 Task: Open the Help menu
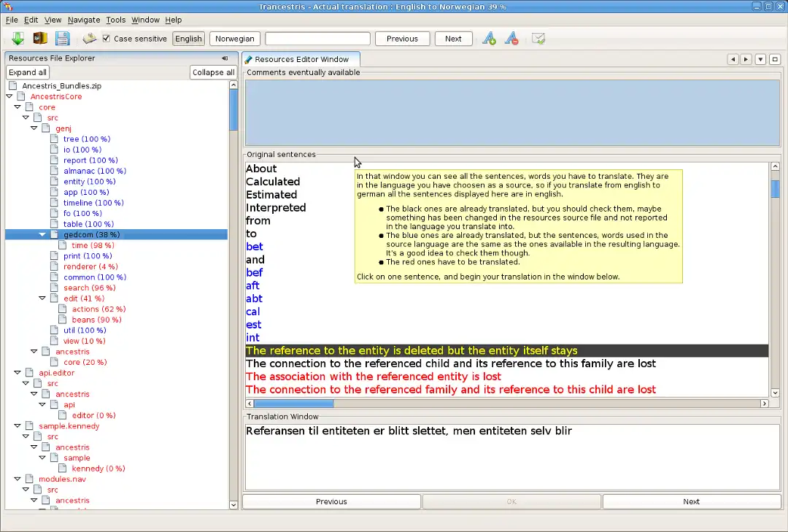click(174, 20)
